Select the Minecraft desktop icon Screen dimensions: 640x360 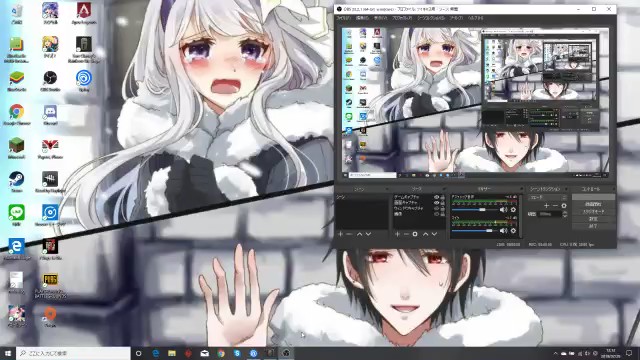pos(17,148)
